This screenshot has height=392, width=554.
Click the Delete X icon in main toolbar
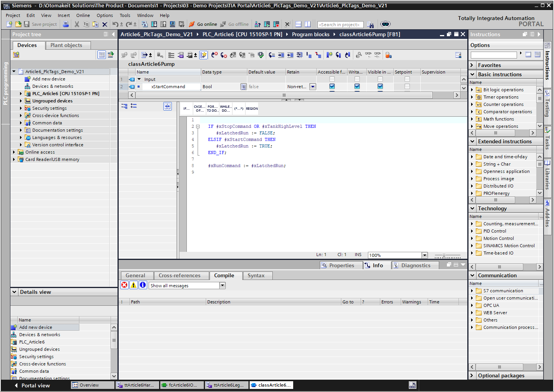pyautogui.click(x=104, y=24)
